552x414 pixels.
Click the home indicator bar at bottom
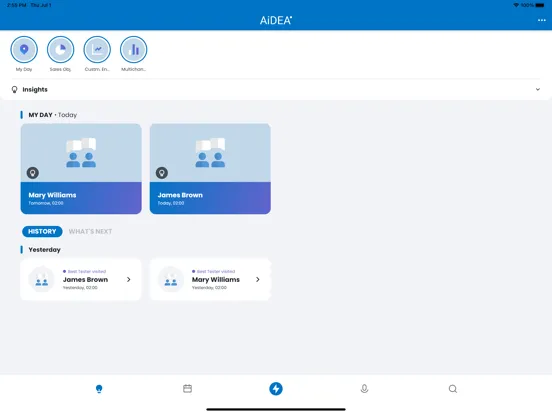click(x=276, y=409)
